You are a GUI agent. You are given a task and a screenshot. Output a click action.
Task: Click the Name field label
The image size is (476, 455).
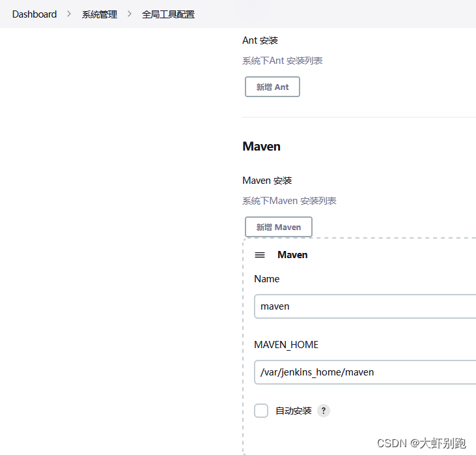[266, 279]
